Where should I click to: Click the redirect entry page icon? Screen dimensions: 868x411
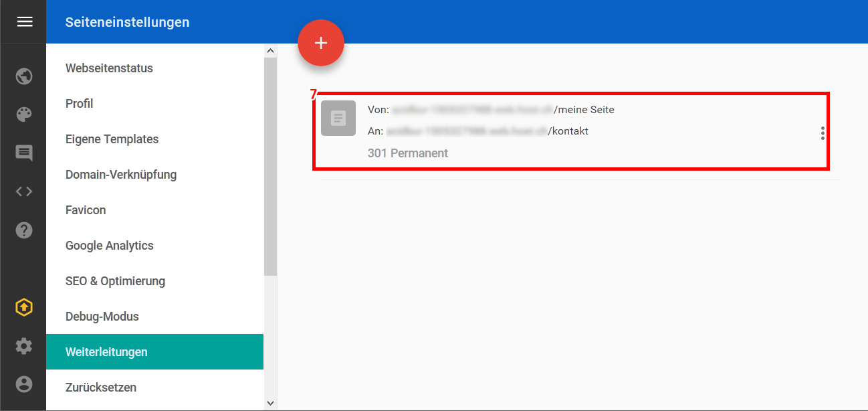click(x=338, y=118)
